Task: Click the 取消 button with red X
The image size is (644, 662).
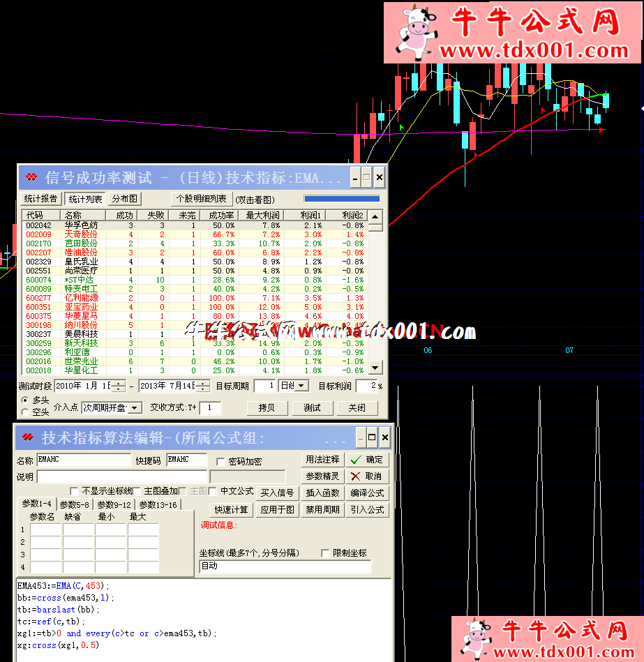Action: point(367,476)
